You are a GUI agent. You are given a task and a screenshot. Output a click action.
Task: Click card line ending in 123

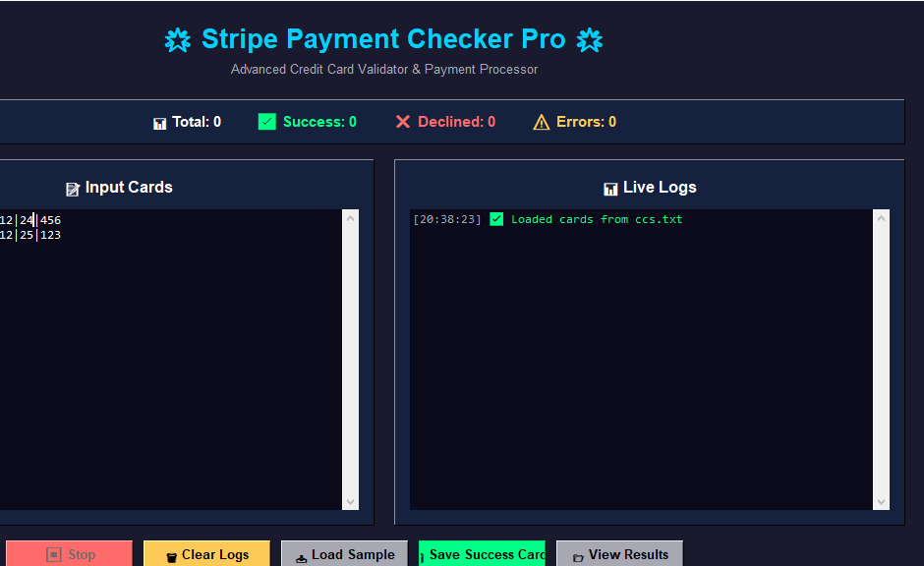(x=30, y=235)
